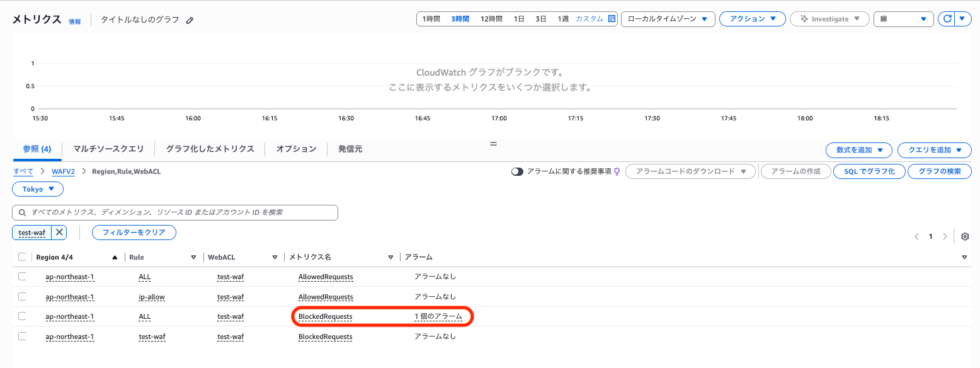The image size is (980, 368).
Task: Open refresh interval dropdown arrow
Action: [962, 19]
